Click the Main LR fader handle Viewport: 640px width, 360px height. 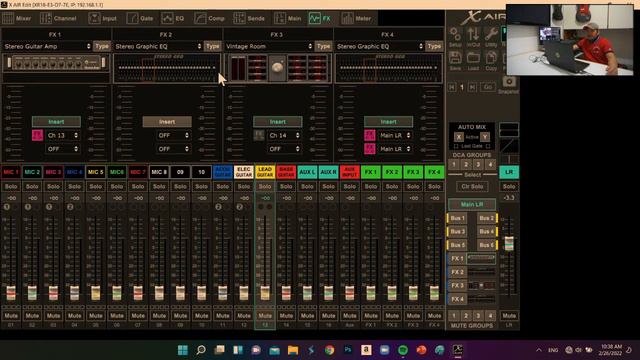click(509, 244)
